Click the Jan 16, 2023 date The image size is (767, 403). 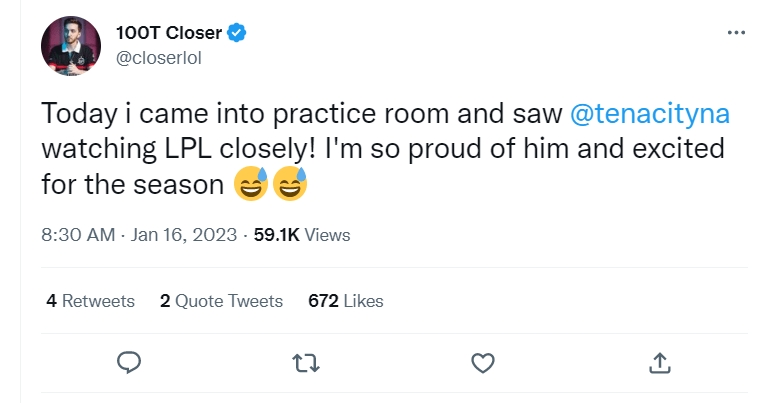(x=184, y=235)
